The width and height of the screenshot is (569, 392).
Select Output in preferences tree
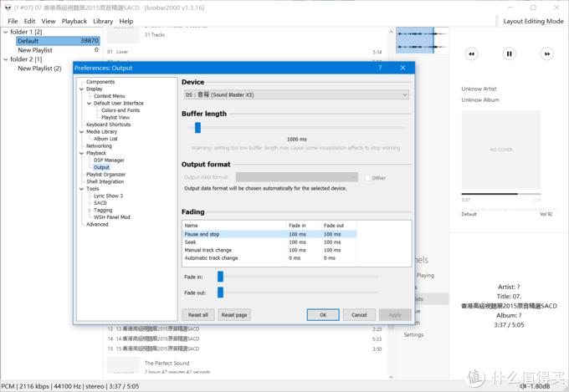tap(101, 167)
